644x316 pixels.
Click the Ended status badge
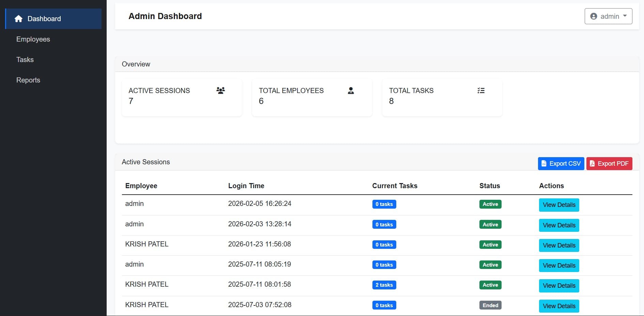(490, 305)
